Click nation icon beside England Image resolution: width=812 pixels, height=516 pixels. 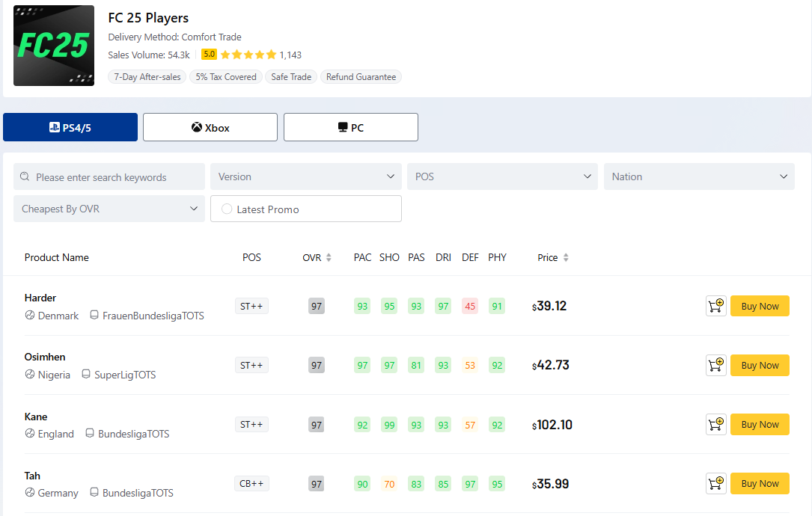pyautogui.click(x=29, y=433)
